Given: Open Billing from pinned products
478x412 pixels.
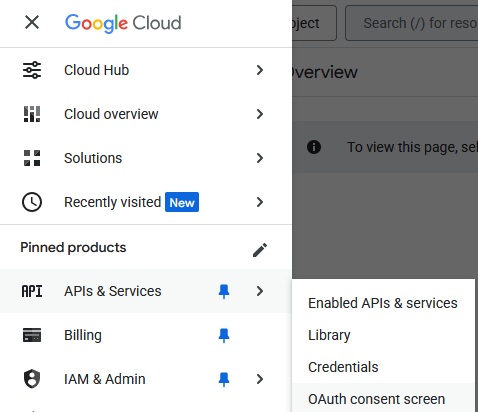Looking at the screenshot, I should click(x=146, y=335).
